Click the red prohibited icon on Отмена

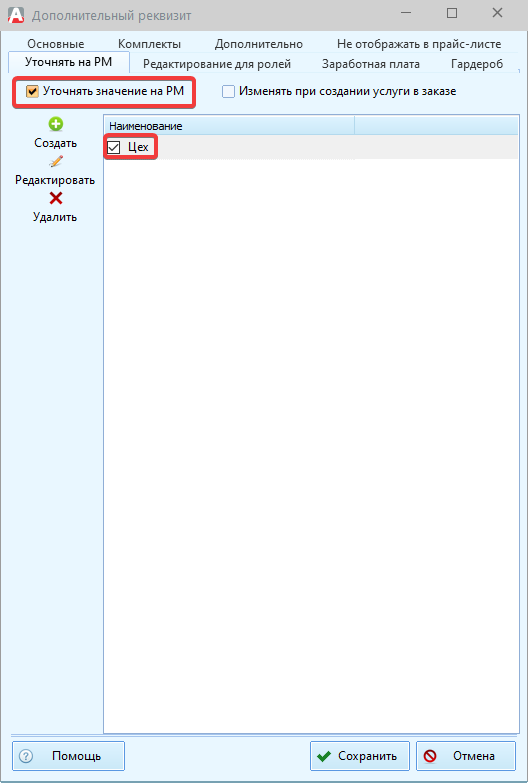pos(430,756)
